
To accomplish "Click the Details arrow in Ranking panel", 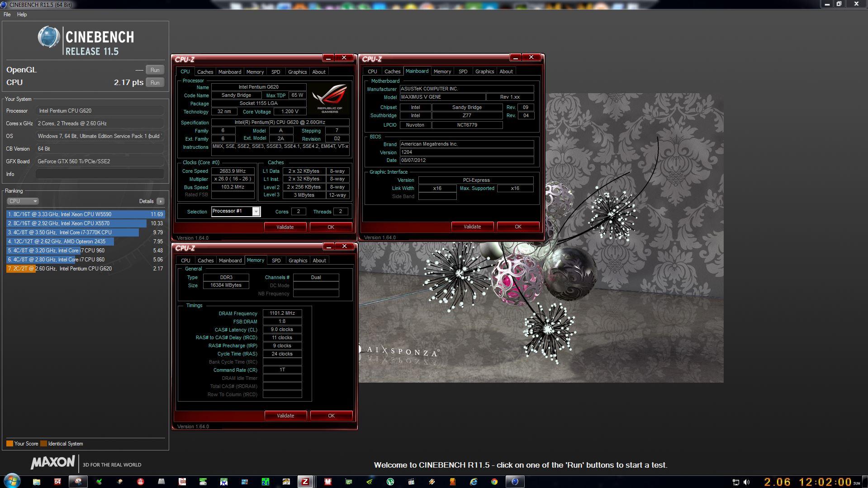I will (161, 201).
